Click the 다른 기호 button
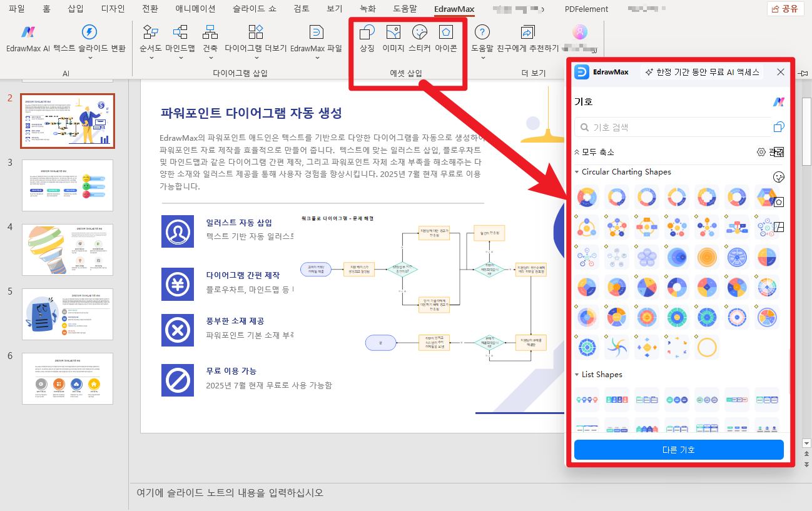This screenshot has height=511, width=812. tap(679, 450)
